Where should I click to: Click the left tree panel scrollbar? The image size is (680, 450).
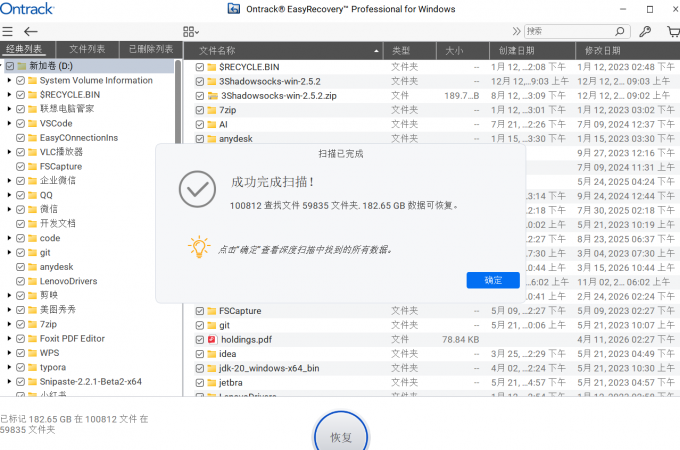click(x=178, y=102)
